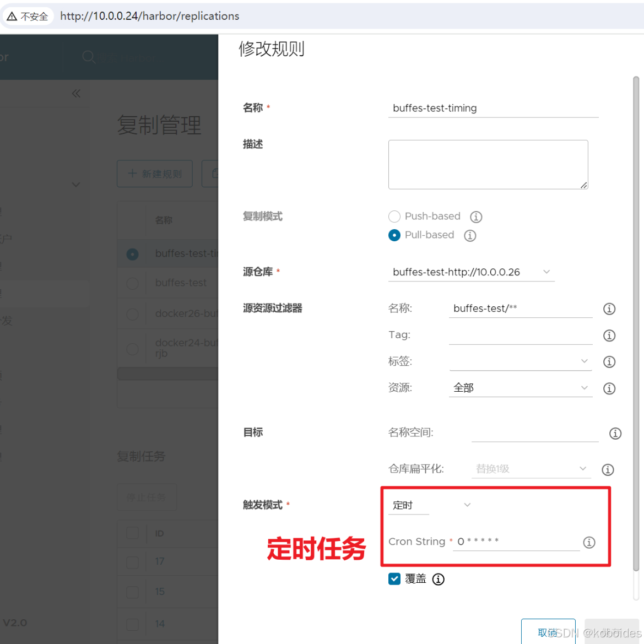This screenshot has width=644, height=644.
Task: Check the task ID 17 checkbox
Action: coord(132,562)
